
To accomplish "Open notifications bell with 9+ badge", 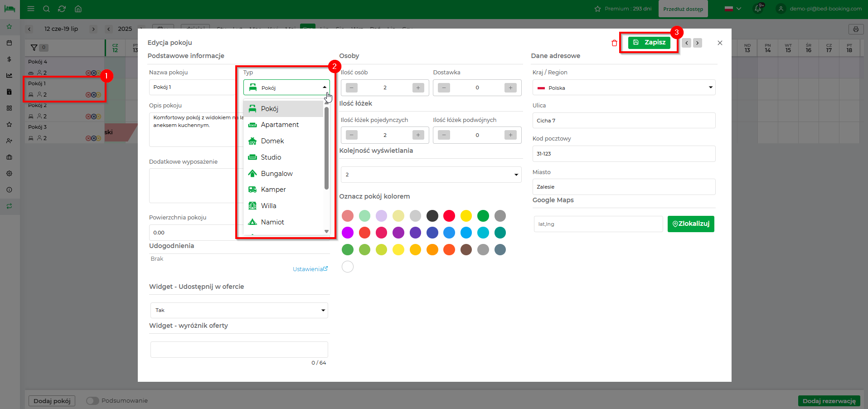I will (758, 8).
